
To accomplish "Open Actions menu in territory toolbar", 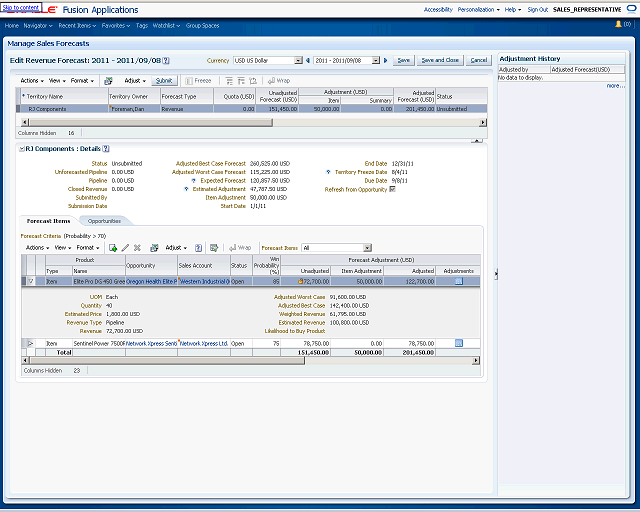I will pyautogui.click(x=32, y=81).
